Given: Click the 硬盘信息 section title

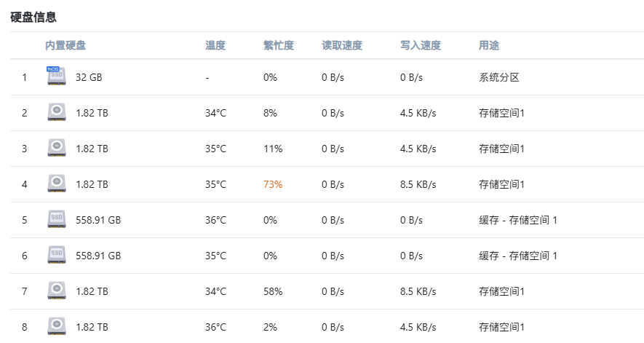Looking at the screenshot, I should click(33, 17).
